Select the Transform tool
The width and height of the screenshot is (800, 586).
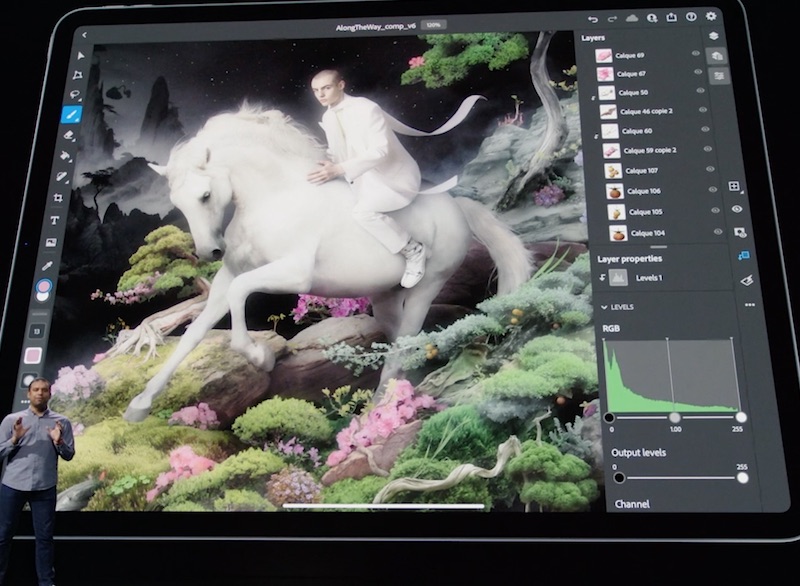[78, 75]
